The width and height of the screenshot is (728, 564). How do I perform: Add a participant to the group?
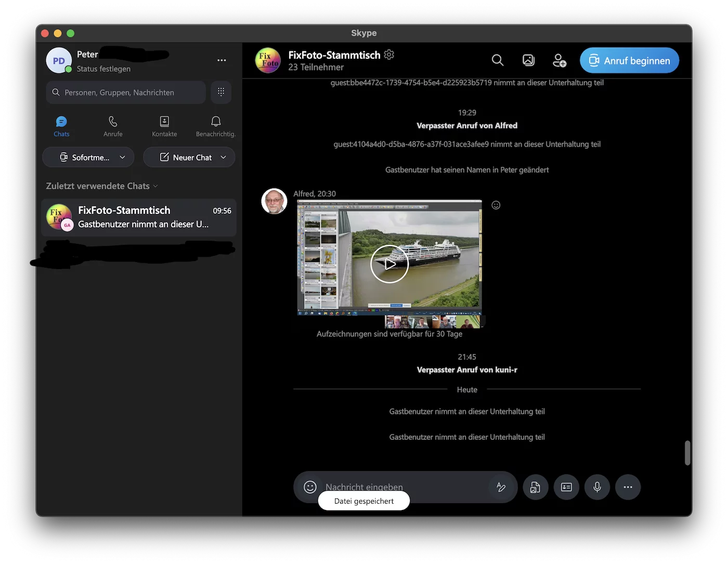(559, 60)
